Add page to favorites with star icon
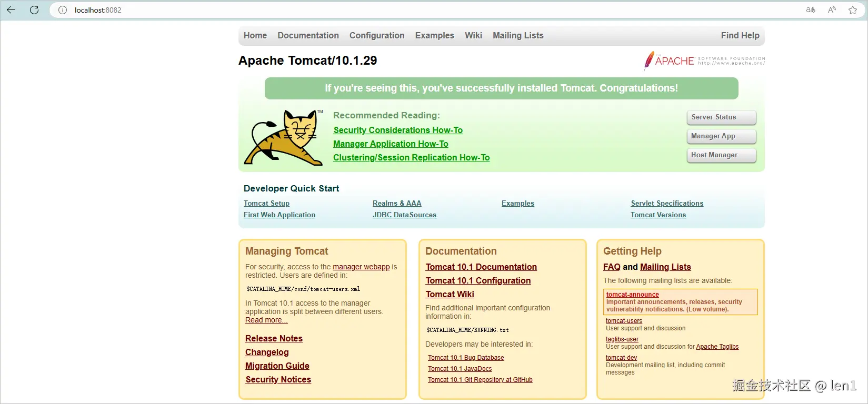Viewport: 868px width, 404px height. point(853,10)
